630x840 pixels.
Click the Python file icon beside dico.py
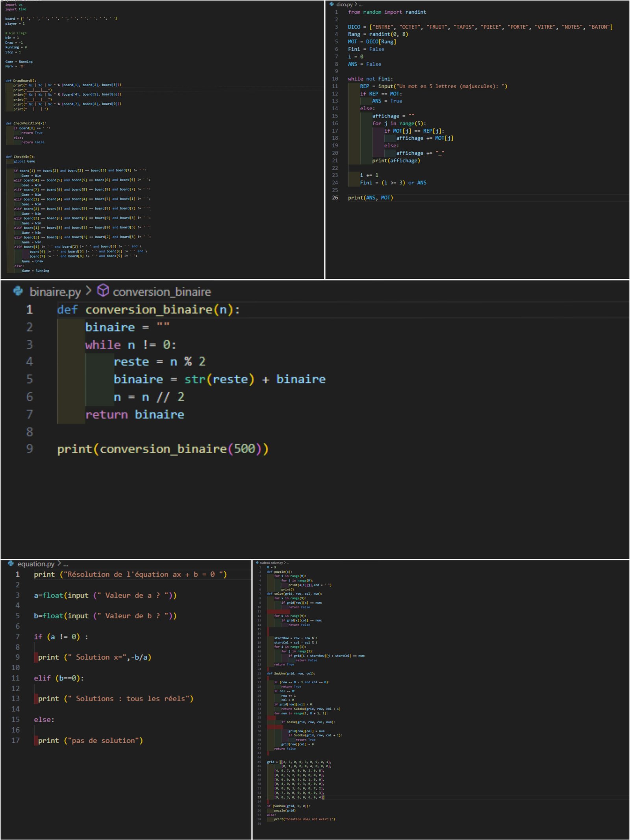(x=332, y=4)
